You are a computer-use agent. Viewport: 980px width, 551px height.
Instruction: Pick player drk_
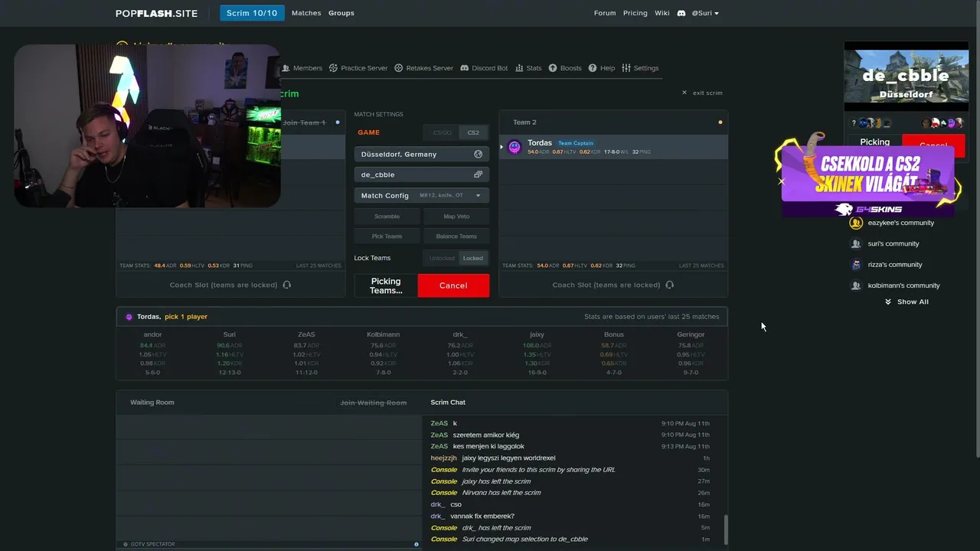[460, 353]
